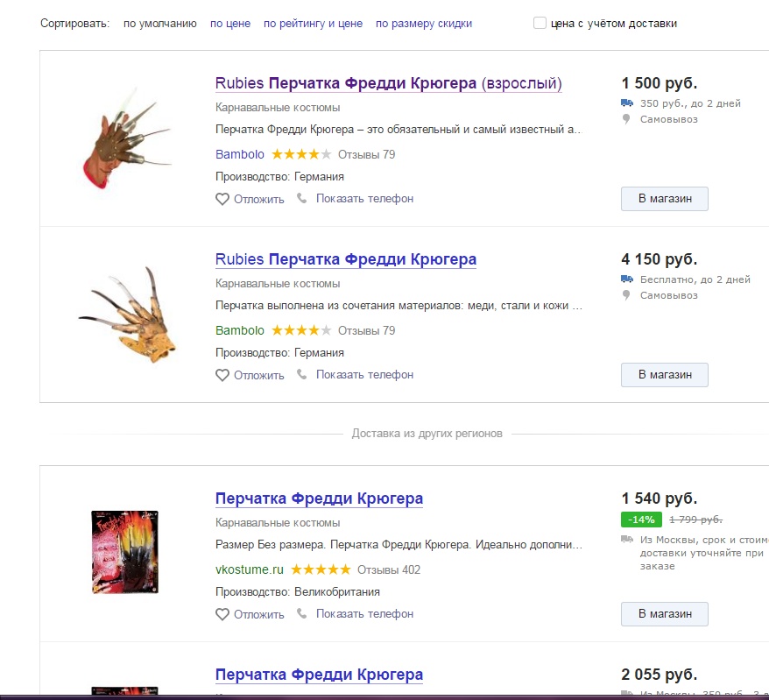Screen dimensions: 769x700
Task: Click 'Отложить' text in 4 150 rub. listing
Action: pyautogui.click(x=259, y=376)
